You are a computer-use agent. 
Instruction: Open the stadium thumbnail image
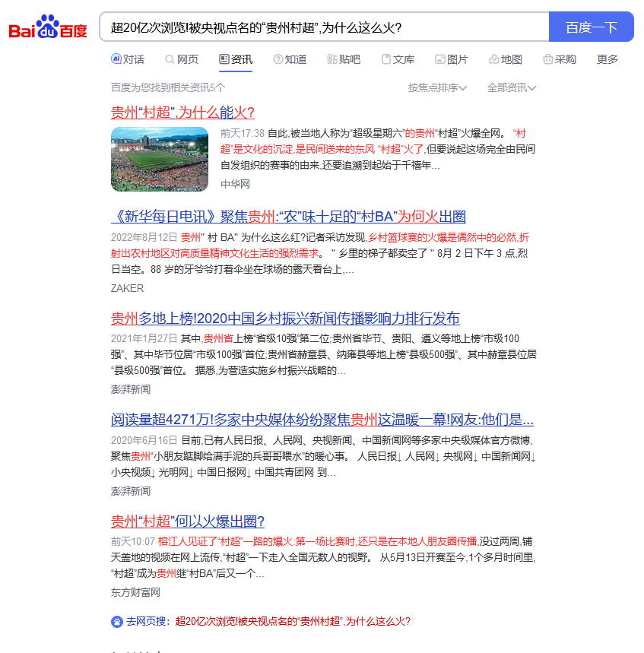click(160, 159)
